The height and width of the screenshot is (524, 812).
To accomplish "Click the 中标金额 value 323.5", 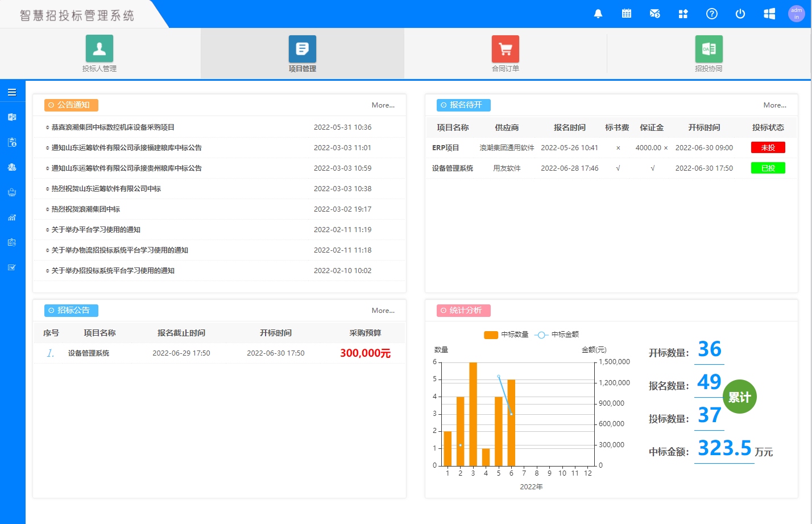I will pos(724,448).
